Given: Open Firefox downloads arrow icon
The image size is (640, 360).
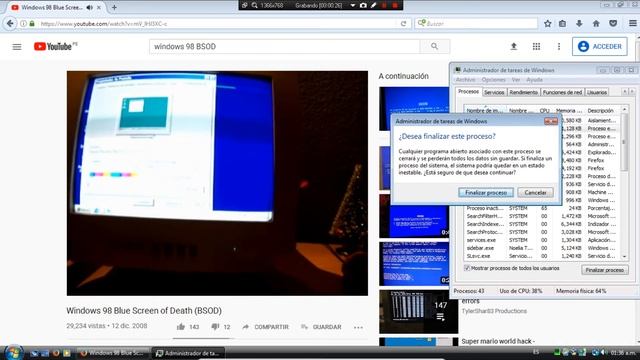Looking at the screenshot, I should [x=579, y=24].
